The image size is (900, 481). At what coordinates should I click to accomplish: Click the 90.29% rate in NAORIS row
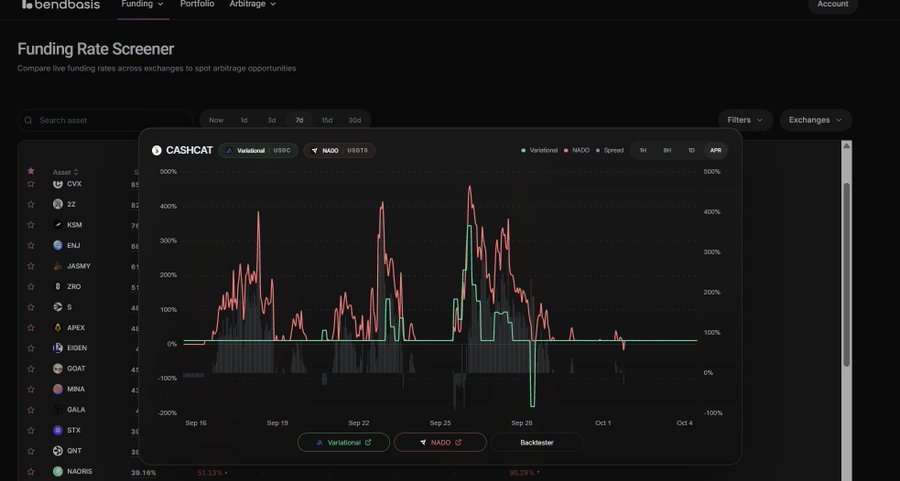pos(522,473)
